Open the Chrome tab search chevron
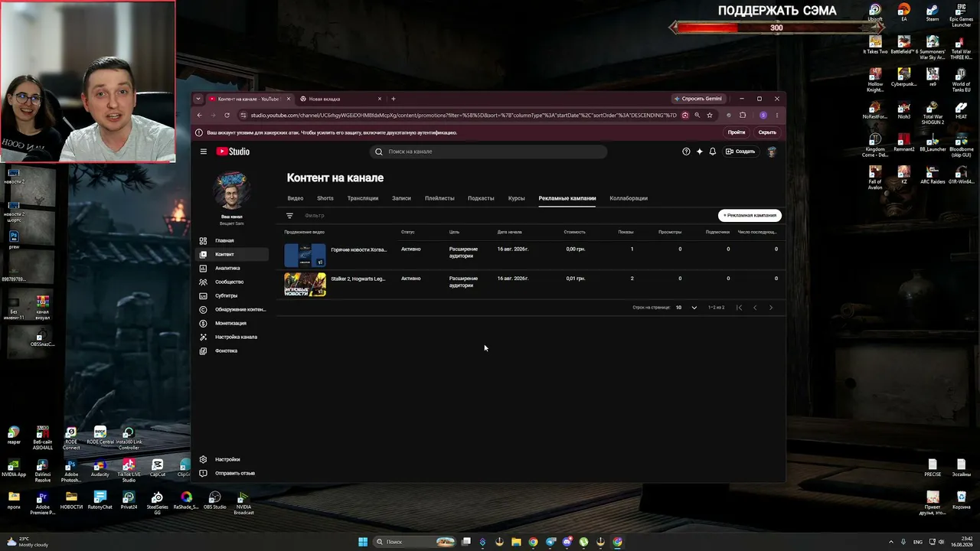The height and width of the screenshot is (551, 980). click(x=198, y=99)
